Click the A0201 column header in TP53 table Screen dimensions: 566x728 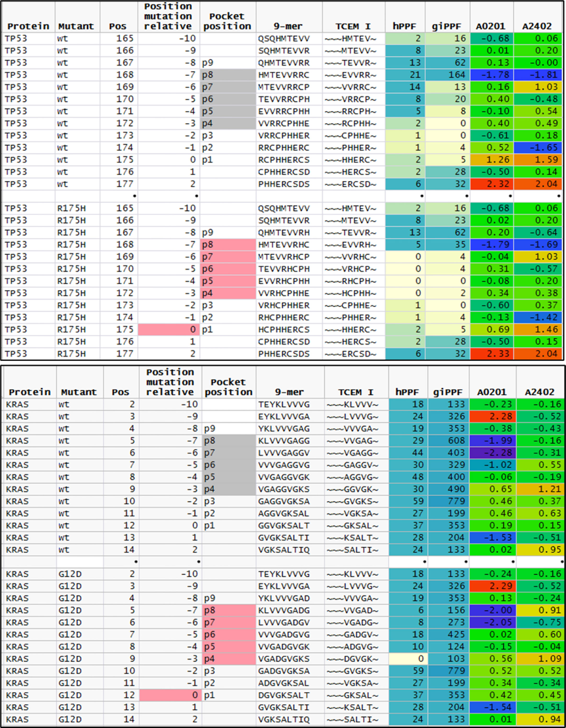pos(490,26)
